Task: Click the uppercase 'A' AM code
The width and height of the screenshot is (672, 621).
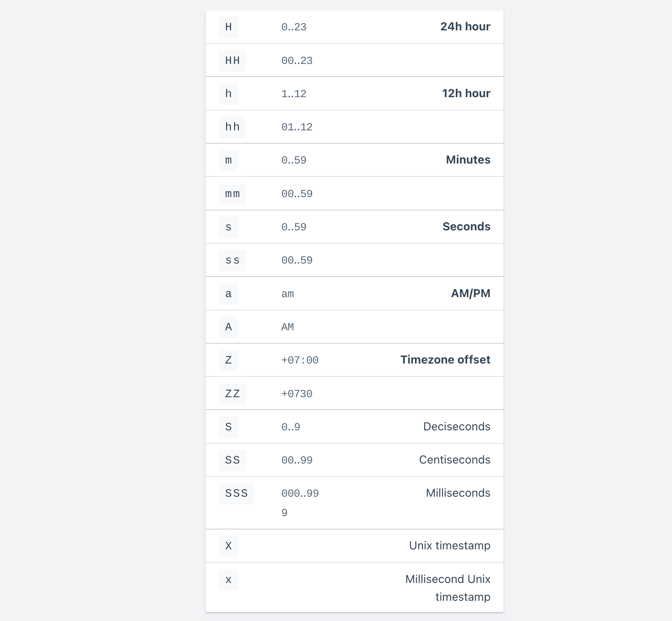Action: point(228,327)
